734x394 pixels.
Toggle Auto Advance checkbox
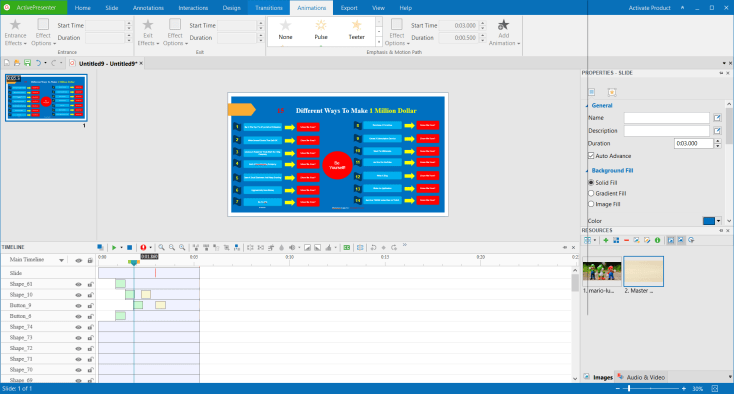pyautogui.click(x=591, y=156)
